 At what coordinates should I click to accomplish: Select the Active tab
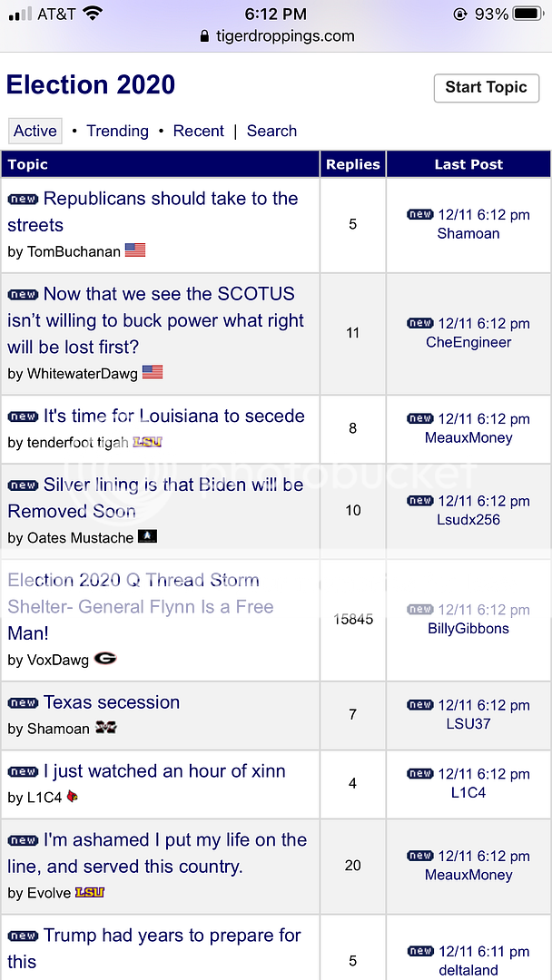coord(35,131)
